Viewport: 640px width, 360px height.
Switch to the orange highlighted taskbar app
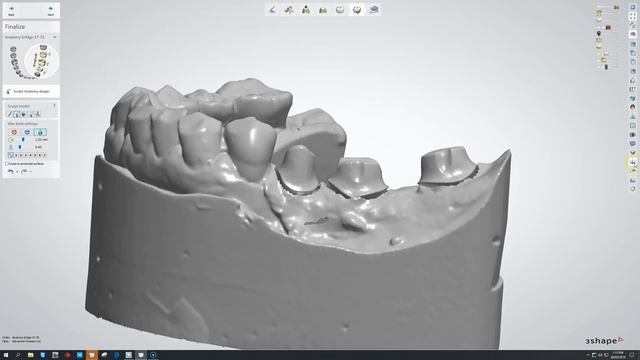(92, 355)
